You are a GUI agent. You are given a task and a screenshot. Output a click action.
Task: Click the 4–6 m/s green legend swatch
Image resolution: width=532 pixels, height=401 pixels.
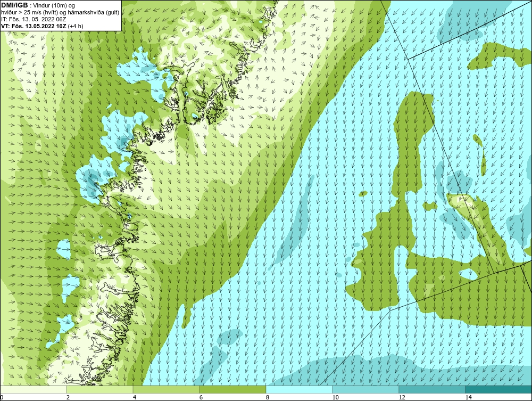(x=166, y=389)
